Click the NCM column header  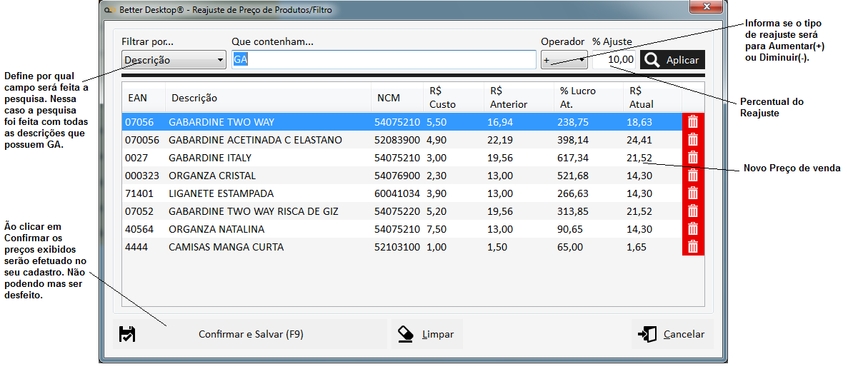[x=389, y=98]
